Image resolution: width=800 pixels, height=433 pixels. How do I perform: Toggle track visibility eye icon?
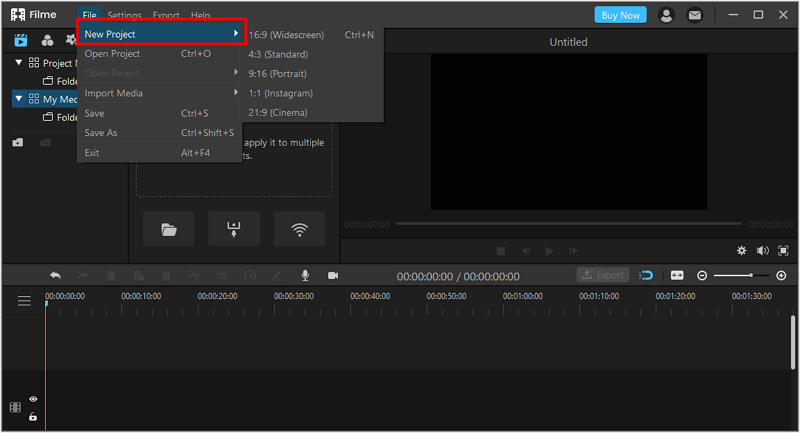33,399
